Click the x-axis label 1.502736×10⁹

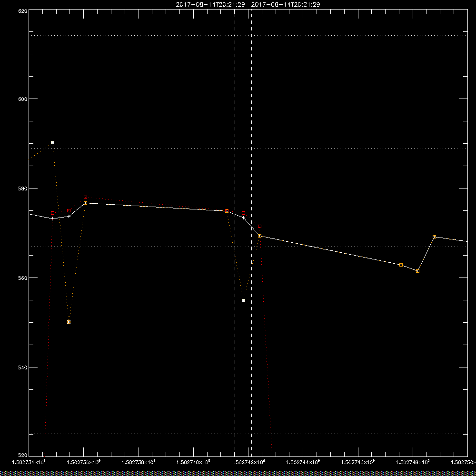(83, 462)
